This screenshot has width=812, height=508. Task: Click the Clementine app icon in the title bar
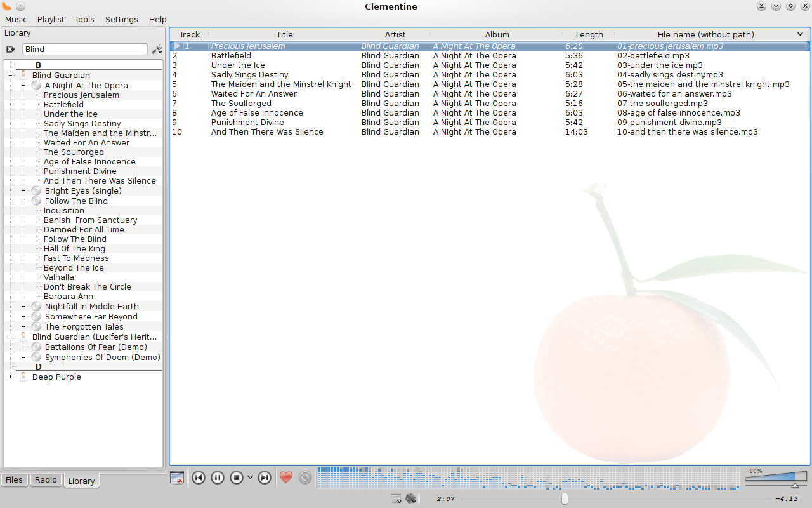[x=6, y=6]
